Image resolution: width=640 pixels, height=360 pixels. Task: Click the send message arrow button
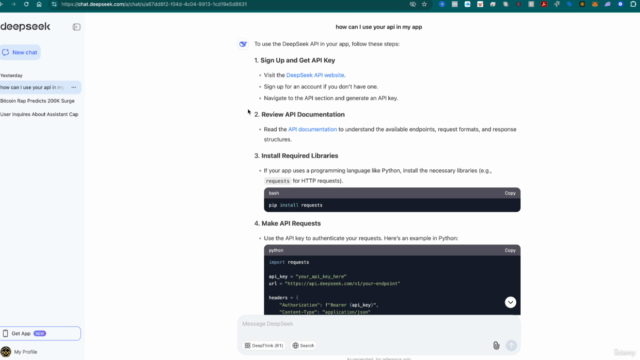tap(511, 346)
